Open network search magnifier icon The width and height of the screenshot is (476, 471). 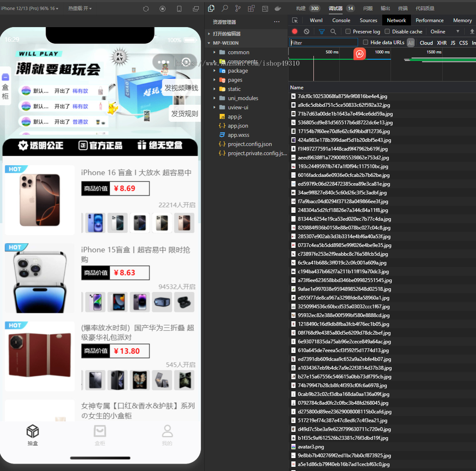(333, 31)
